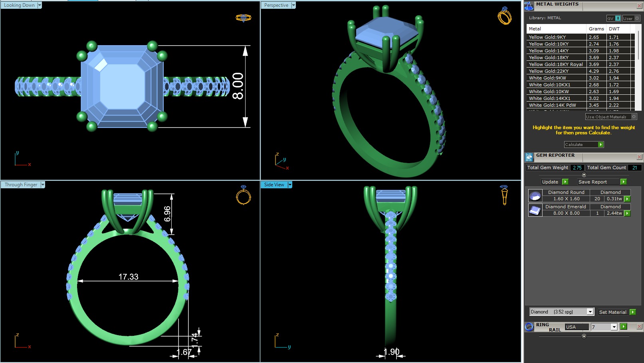
Task: Close the Gem Reporter panel
Action: click(639, 157)
